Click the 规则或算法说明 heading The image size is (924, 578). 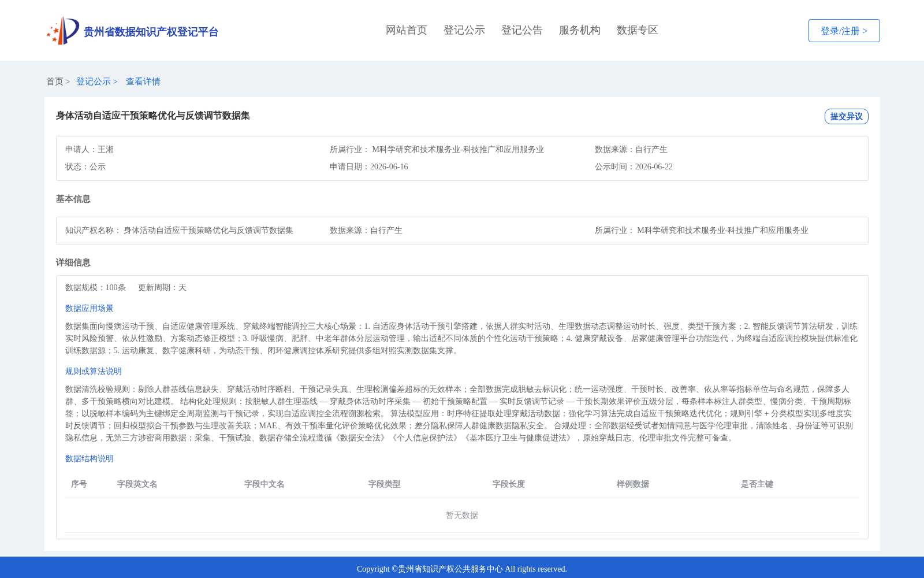click(x=94, y=371)
